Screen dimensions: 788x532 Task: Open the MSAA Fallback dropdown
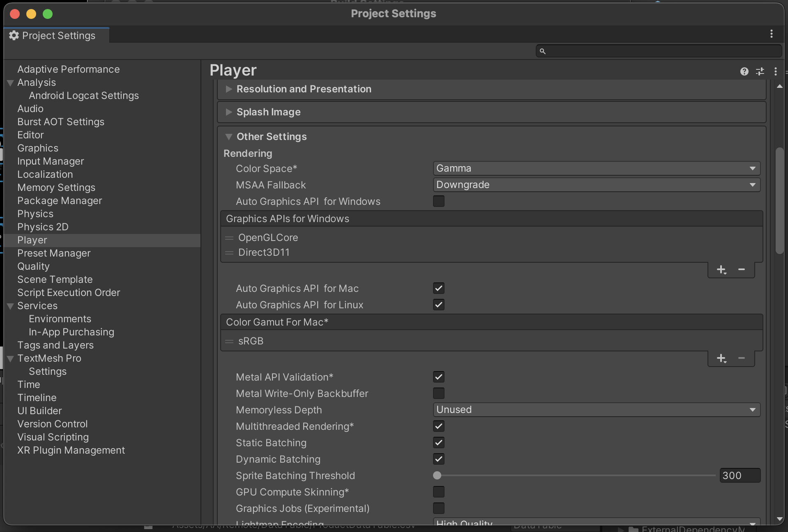pos(597,185)
